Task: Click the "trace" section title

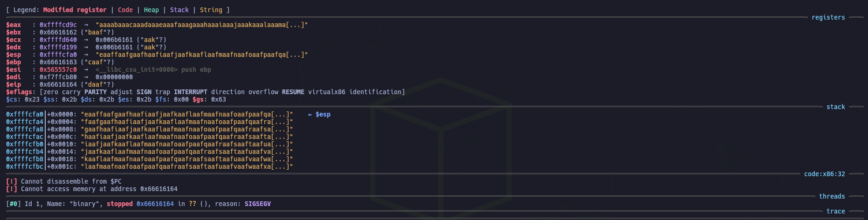Action: tap(835, 211)
